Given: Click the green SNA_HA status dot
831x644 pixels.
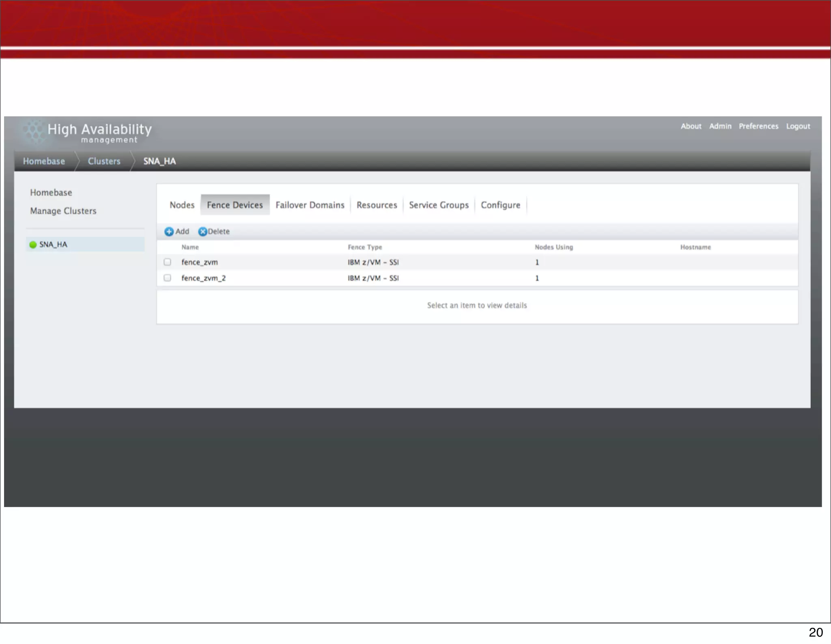Looking at the screenshot, I should point(33,245).
